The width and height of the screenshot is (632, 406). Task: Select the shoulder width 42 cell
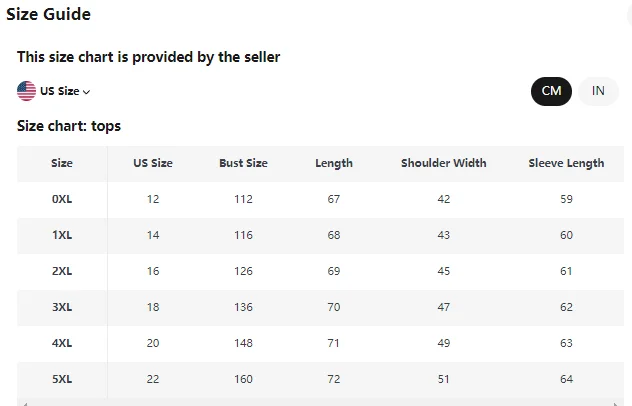[x=443, y=199]
